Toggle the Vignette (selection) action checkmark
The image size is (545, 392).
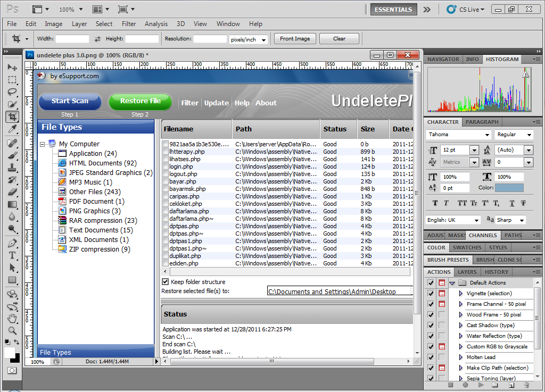pos(431,294)
